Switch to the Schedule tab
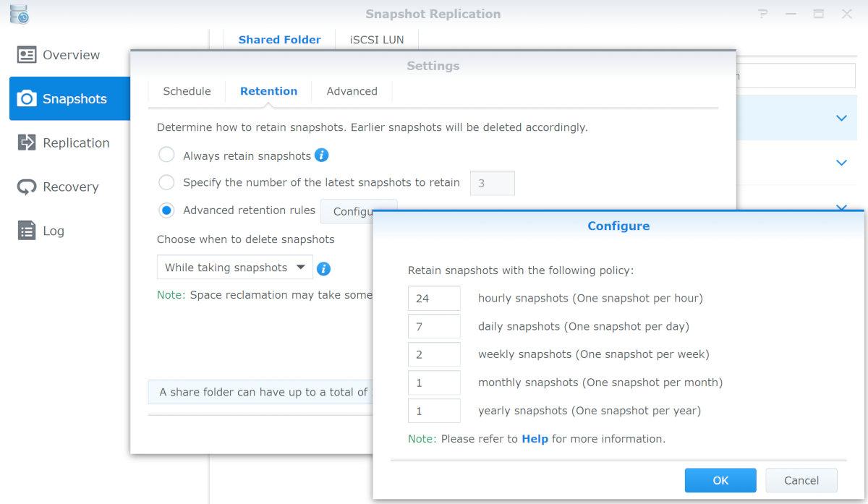The image size is (868, 504). [x=187, y=91]
